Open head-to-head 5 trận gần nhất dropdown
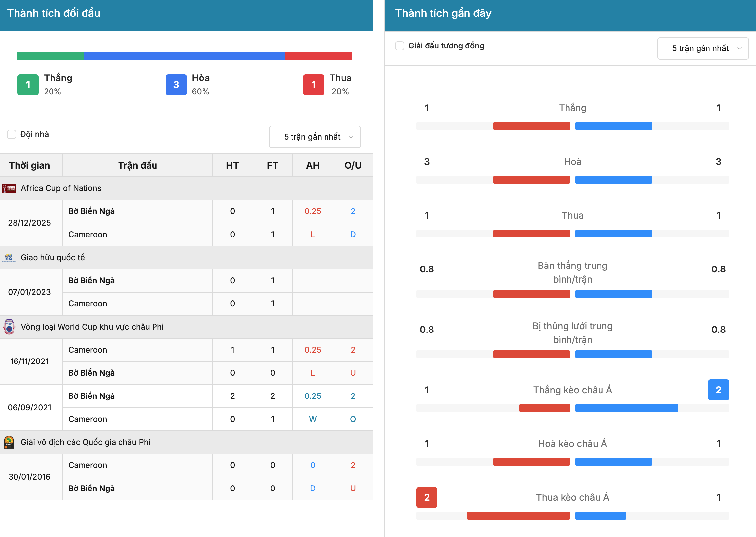This screenshot has height=537, width=756. coord(315,137)
